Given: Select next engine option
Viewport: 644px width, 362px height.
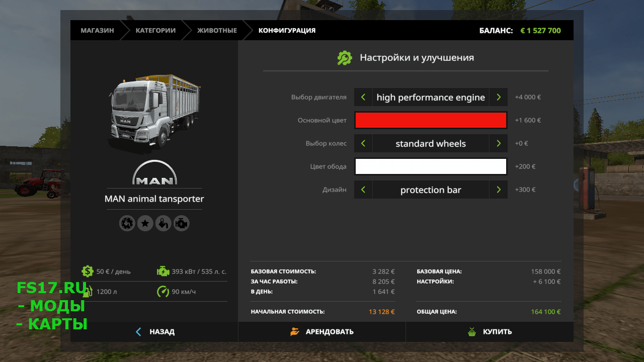Looking at the screenshot, I should tap(499, 97).
